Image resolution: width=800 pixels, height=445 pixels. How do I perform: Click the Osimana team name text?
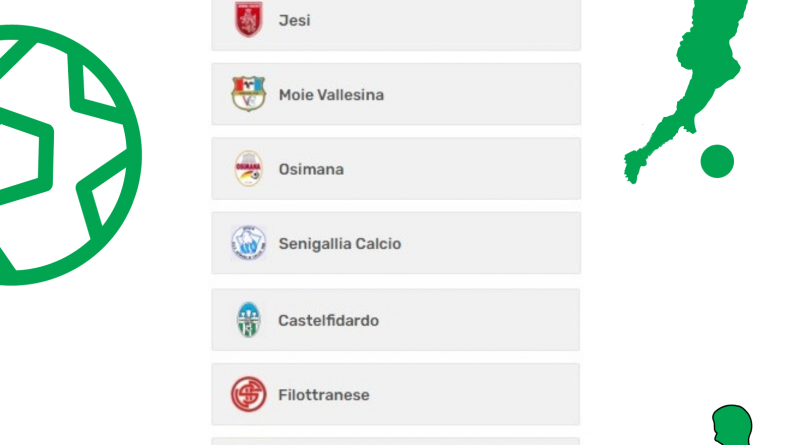point(311,169)
